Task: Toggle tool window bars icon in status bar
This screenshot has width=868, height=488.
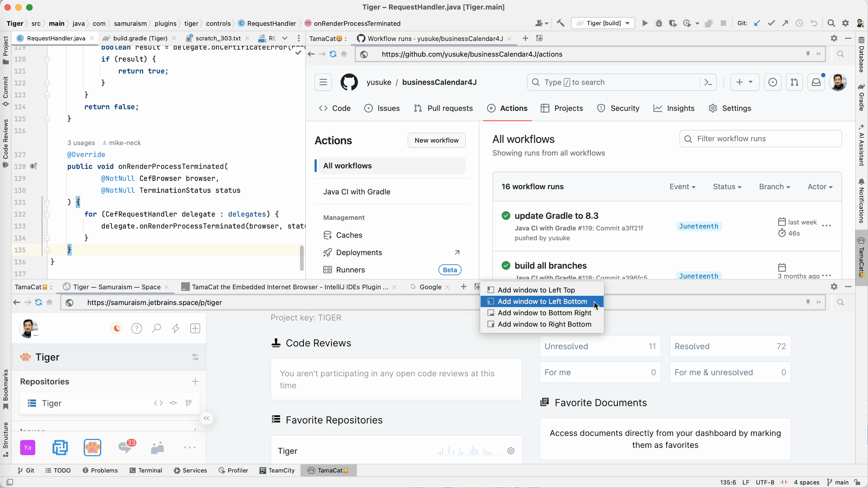Action: [10, 482]
